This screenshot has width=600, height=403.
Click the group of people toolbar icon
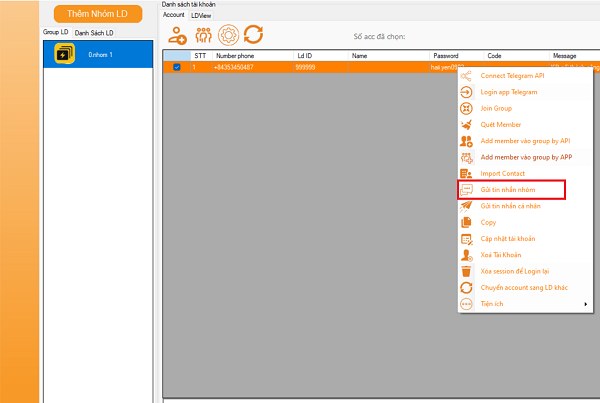tap(203, 35)
